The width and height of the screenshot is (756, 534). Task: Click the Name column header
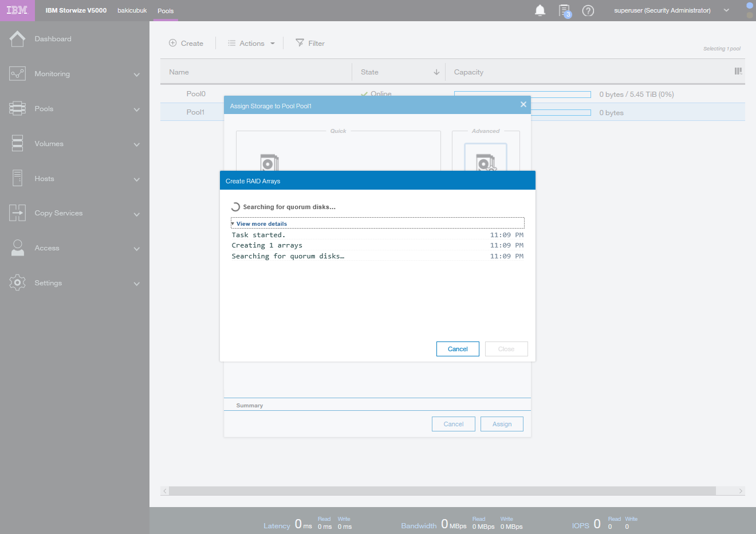point(179,72)
